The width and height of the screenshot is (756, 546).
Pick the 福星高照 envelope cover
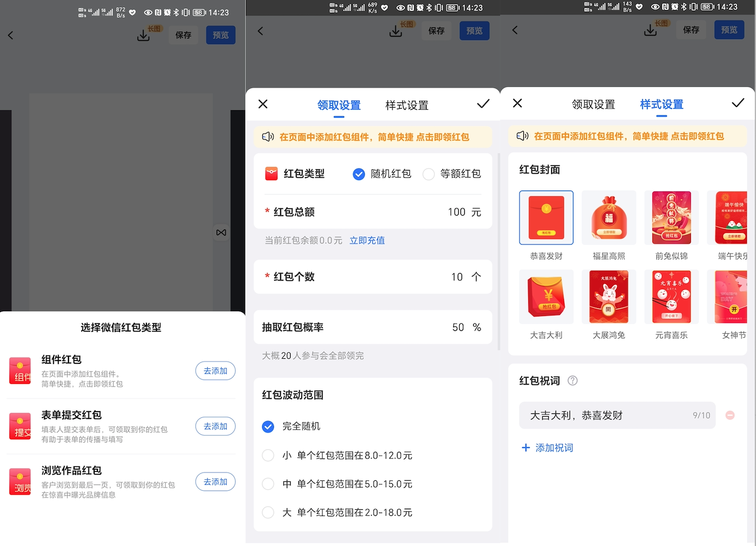tap(608, 218)
